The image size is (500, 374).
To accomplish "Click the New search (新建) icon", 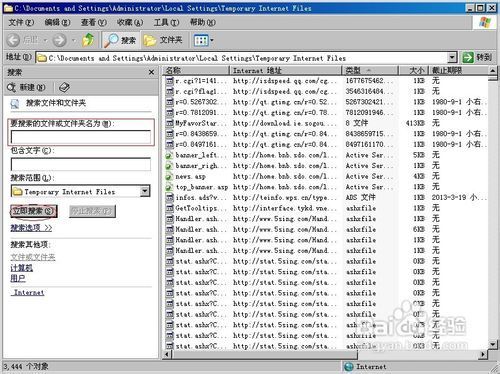I will (26, 87).
